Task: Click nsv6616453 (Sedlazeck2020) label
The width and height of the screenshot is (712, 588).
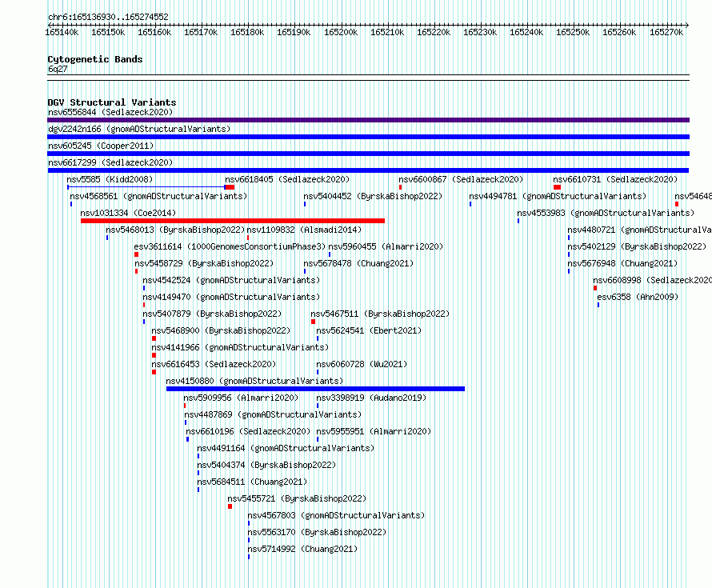Action: tap(214, 364)
